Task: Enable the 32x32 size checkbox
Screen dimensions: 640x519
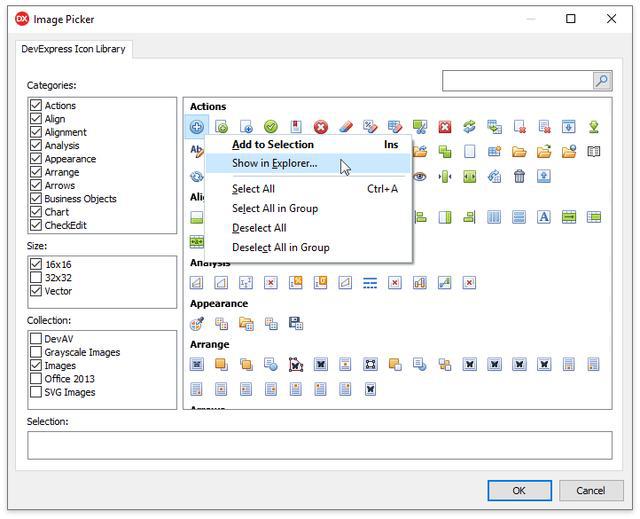Action: (36, 278)
